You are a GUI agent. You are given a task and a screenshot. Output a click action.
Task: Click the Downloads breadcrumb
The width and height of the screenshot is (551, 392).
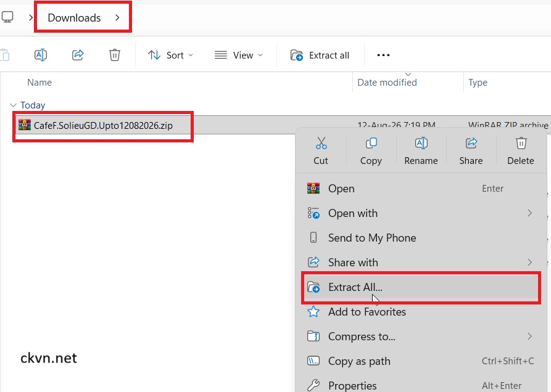pyautogui.click(x=74, y=17)
